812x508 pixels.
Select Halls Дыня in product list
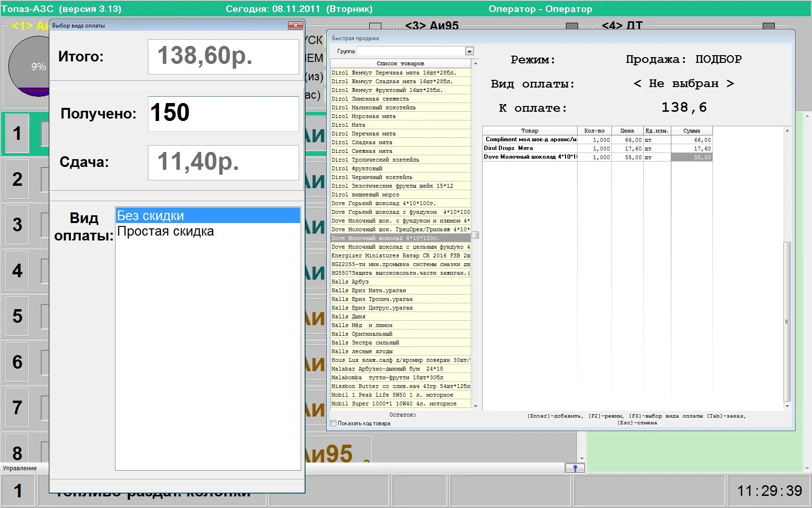(401, 316)
